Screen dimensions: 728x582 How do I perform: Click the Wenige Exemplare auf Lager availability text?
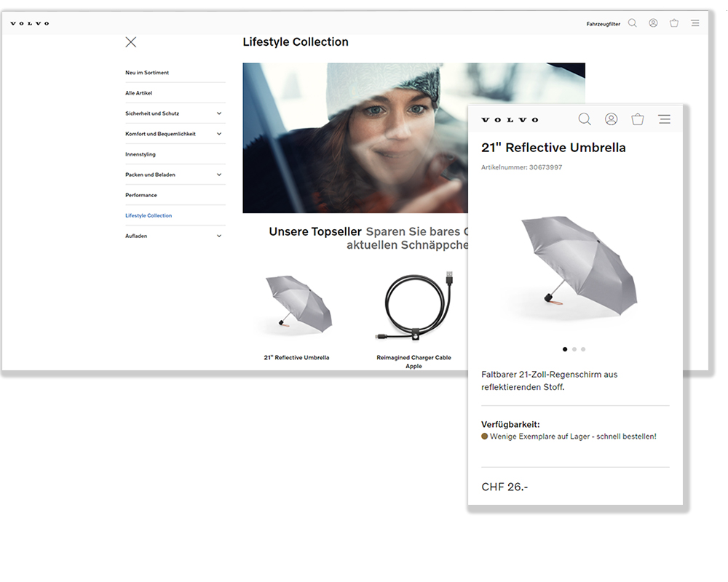click(573, 436)
